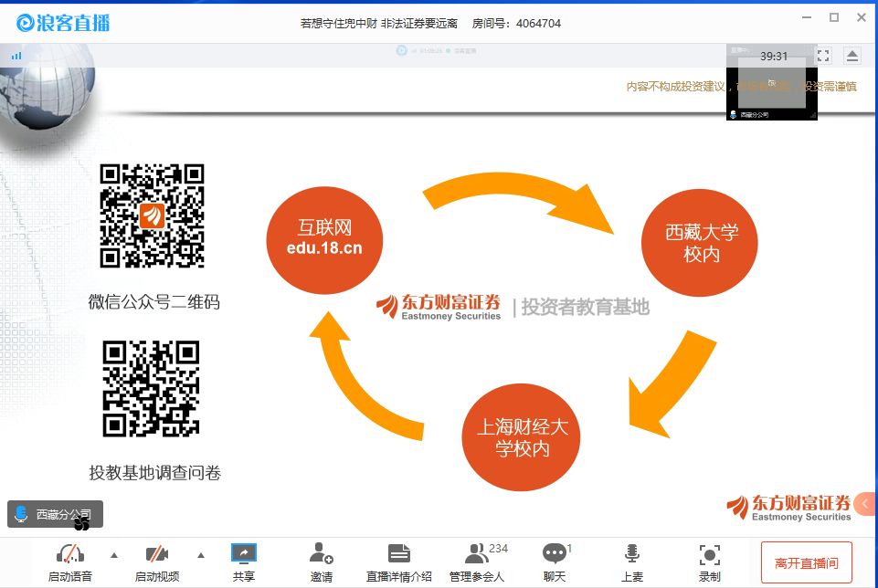
Task: Enter fullscreen using the expand icon
Action: (x=823, y=56)
